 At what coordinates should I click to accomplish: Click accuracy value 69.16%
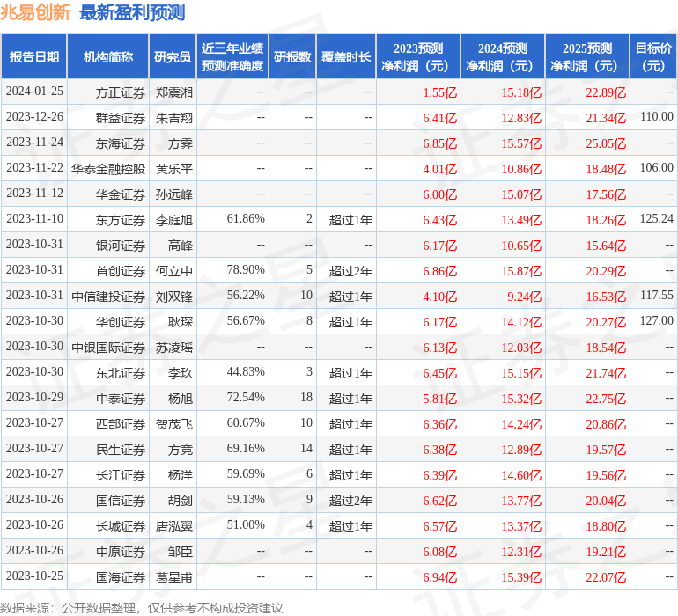[246, 448]
